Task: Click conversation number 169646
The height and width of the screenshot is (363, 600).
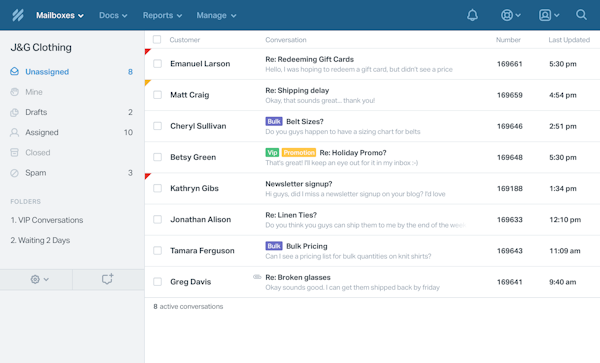Action: (x=510, y=126)
